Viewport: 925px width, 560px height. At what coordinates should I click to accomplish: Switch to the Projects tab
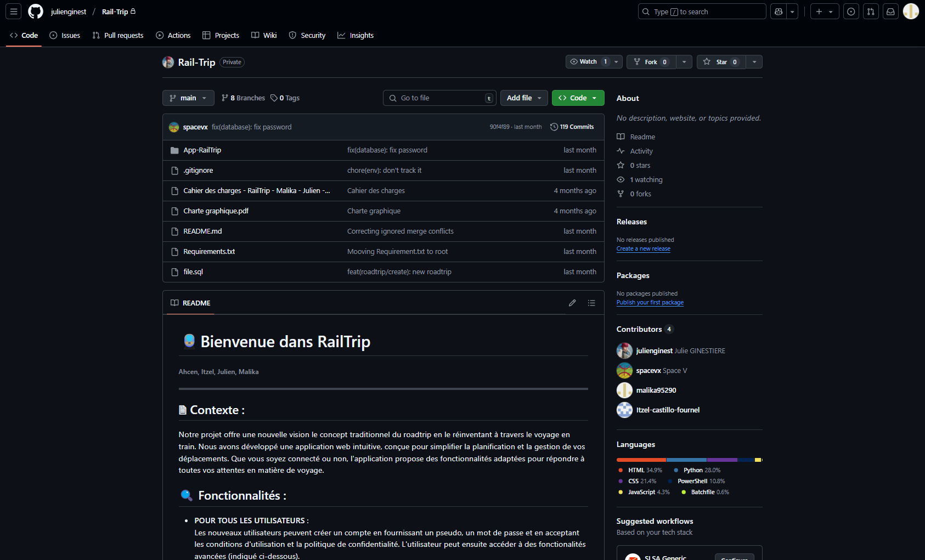(x=221, y=35)
